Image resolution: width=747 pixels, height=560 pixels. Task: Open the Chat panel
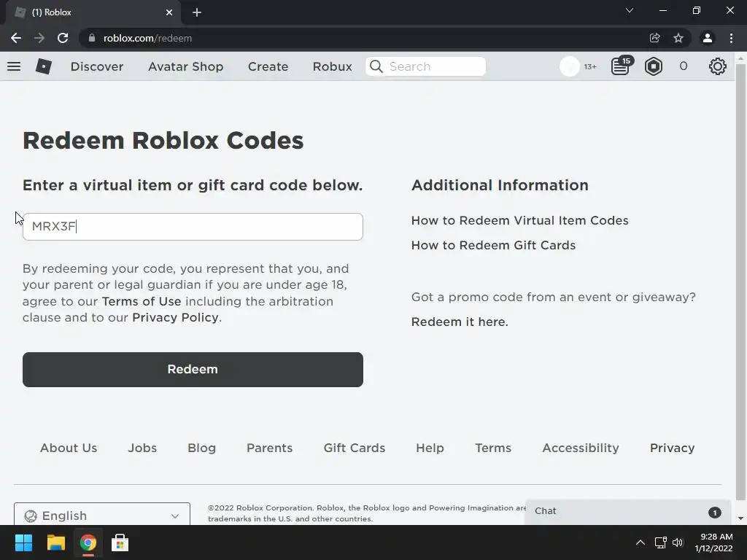coord(628,512)
